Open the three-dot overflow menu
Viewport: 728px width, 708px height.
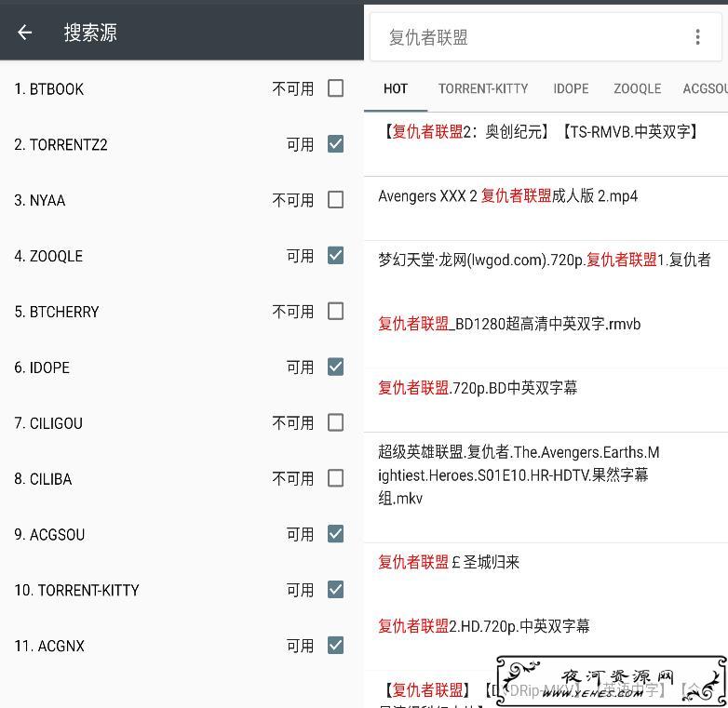tap(697, 36)
